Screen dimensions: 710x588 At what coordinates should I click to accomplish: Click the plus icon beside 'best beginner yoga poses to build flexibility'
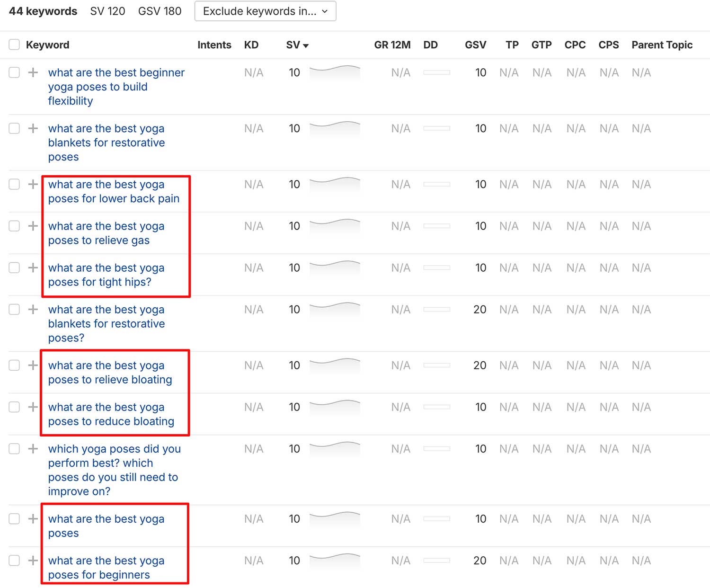33,73
